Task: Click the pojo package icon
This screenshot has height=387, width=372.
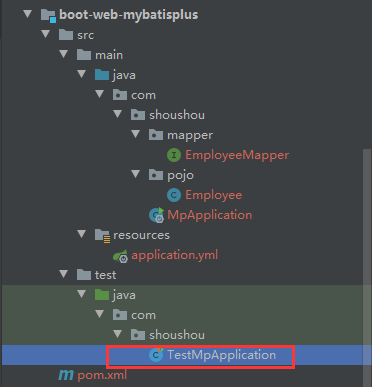Action: [156, 175]
